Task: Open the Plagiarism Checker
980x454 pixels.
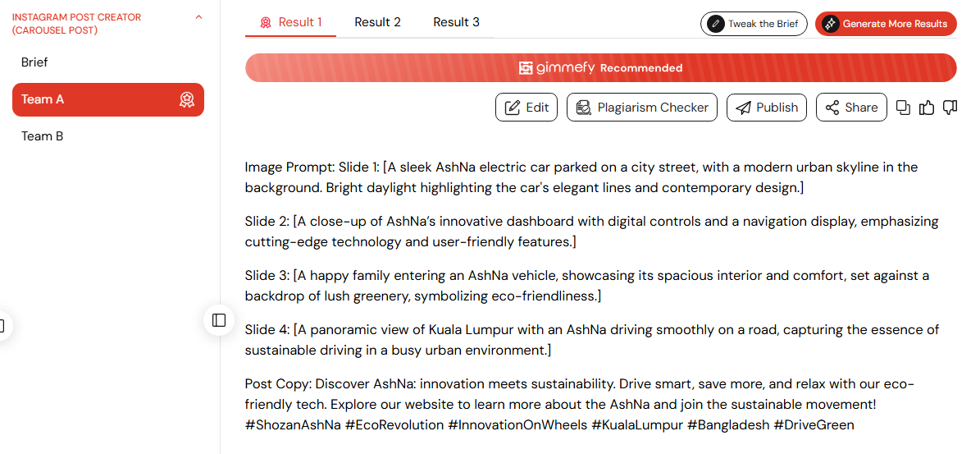Action: pyautogui.click(x=642, y=108)
